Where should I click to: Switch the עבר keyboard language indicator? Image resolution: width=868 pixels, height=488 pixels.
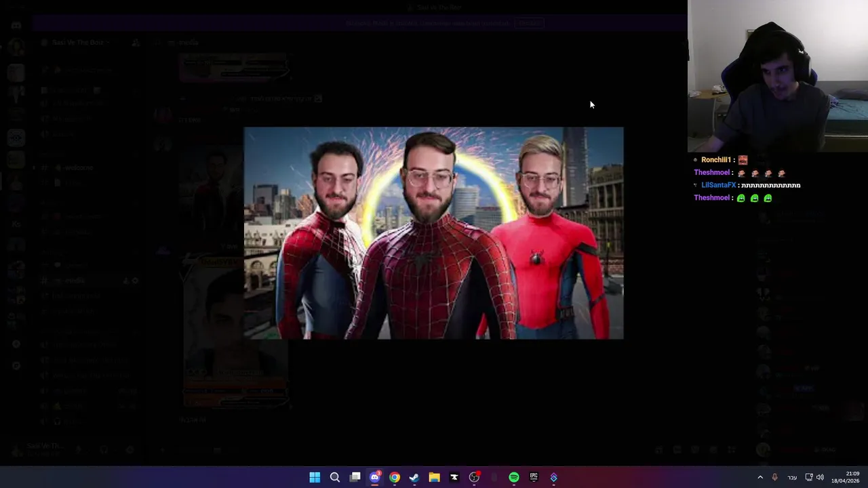click(x=792, y=478)
